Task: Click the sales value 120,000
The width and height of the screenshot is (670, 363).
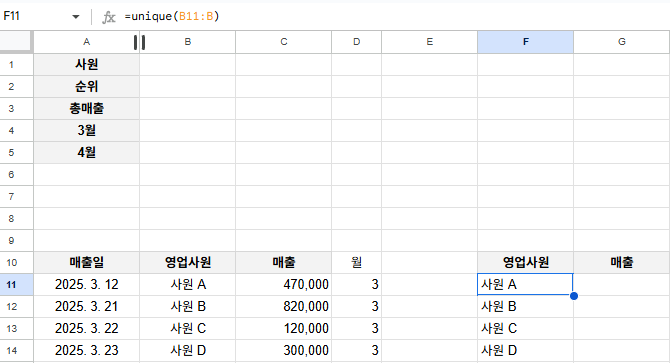Action: pyautogui.click(x=284, y=328)
